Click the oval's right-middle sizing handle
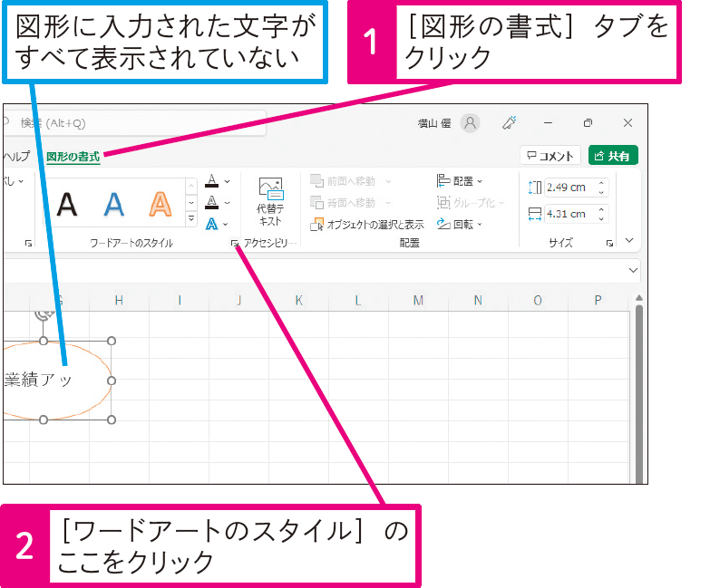This screenshot has width=710, height=588. 112,381
